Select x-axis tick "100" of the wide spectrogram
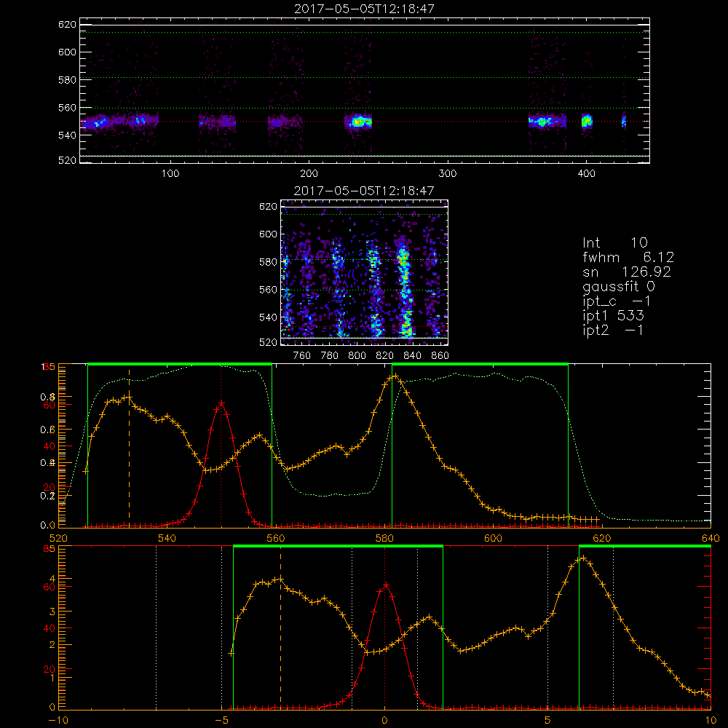Screen dimensions: 728x728 pyautogui.click(x=170, y=174)
